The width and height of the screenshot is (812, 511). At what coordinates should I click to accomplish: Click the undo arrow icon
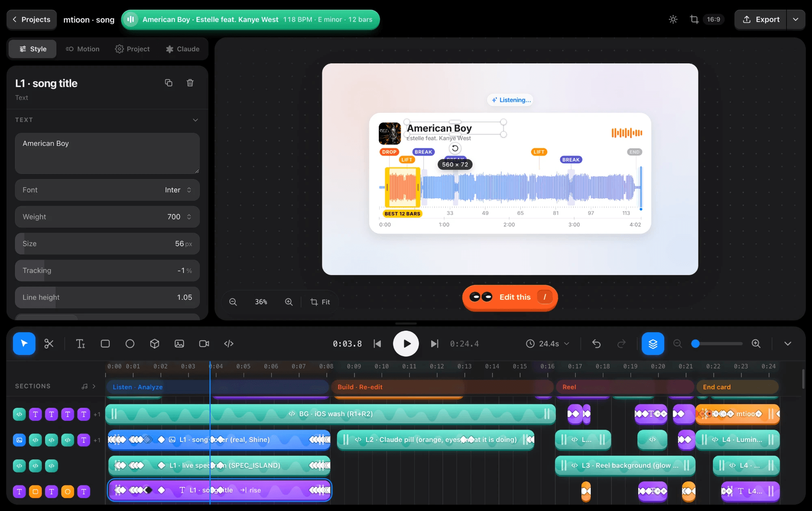(596, 344)
